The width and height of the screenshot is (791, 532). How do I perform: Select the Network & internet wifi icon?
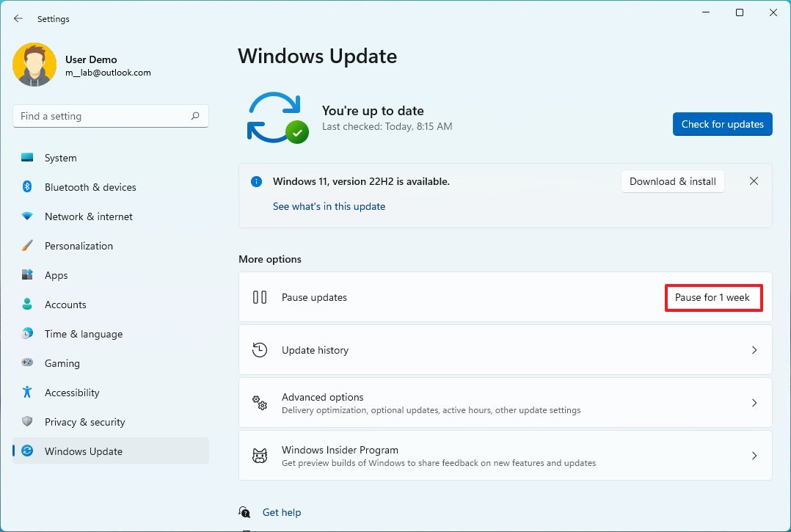27,216
